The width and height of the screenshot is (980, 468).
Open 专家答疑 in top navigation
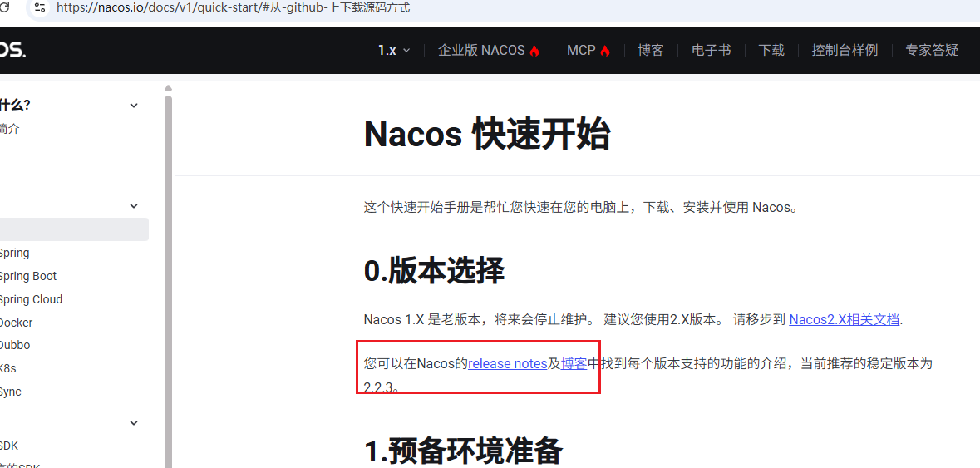point(932,51)
